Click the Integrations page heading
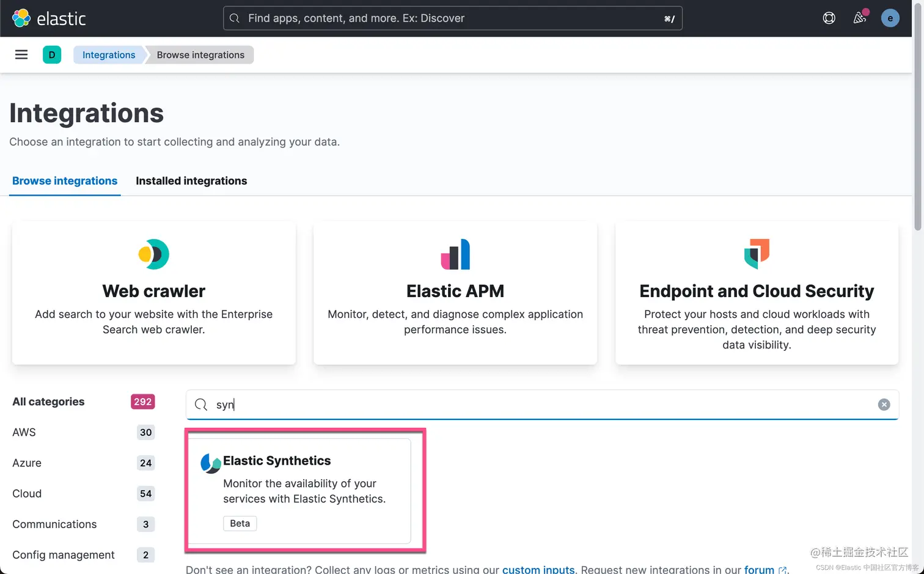This screenshot has height=574, width=924. coord(86,113)
